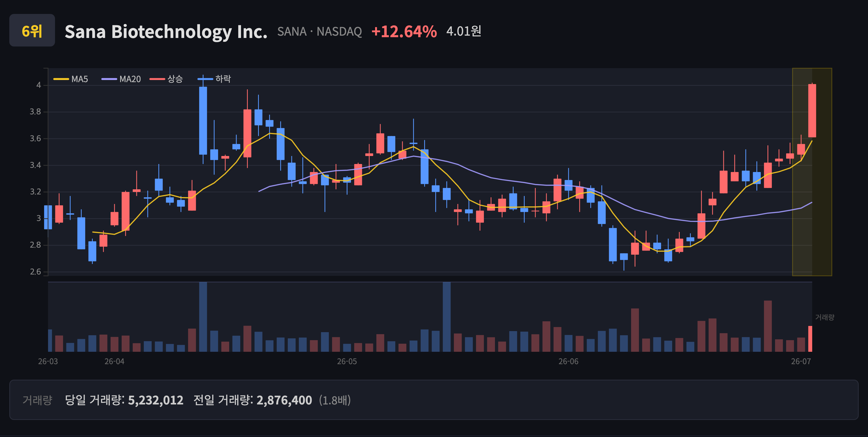Click the purple MA20 line swatch in legend

click(109, 79)
